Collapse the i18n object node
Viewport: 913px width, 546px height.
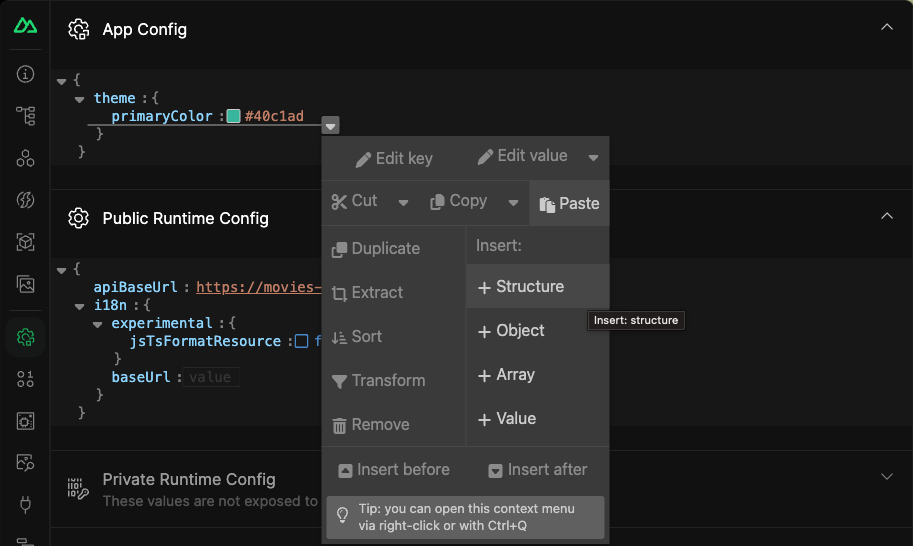click(80, 306)
